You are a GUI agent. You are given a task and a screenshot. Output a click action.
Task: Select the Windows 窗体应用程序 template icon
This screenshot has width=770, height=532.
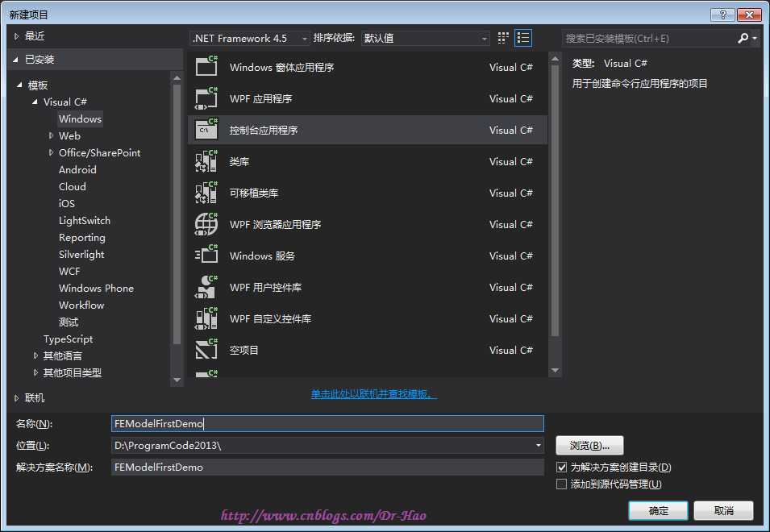(x=206, y=67)
